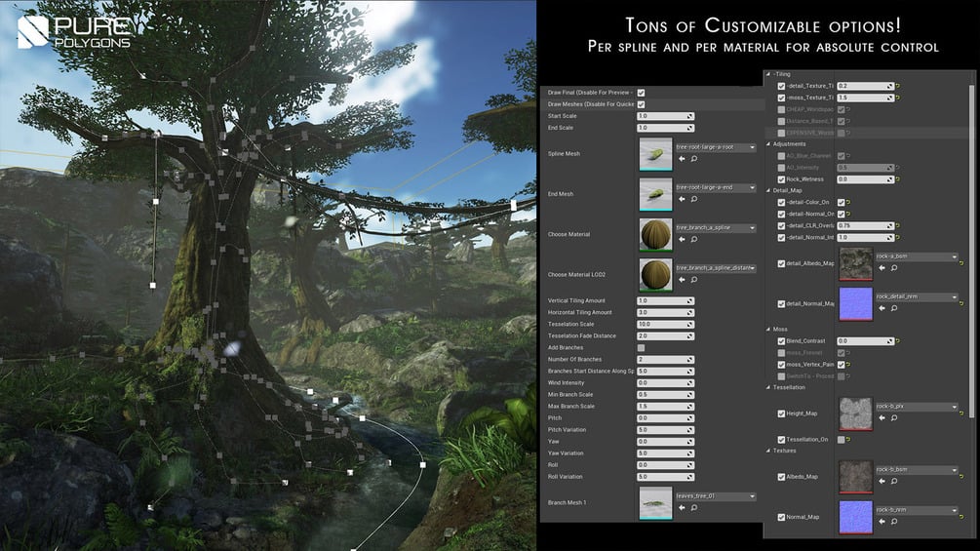Collapse the Textures section
The height and width of the screenshot is (551, 980).
click(768, 451)
